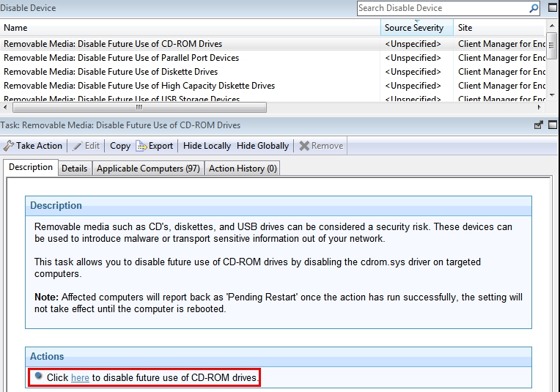
Task: Select the Disable Future Use of Diskette Drives row
Action: (x=273, y=71)
